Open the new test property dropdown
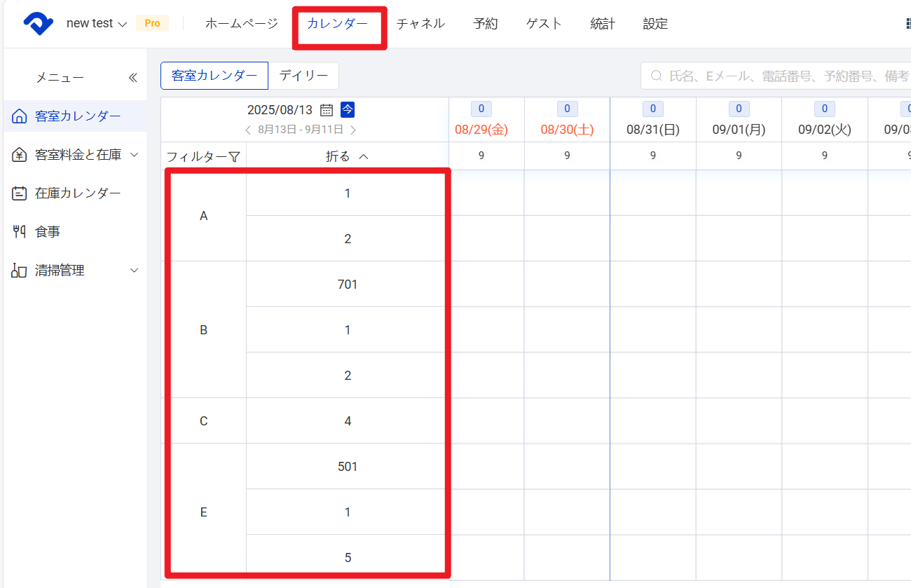This screenshot has width=911, height=588. (96, 24)
